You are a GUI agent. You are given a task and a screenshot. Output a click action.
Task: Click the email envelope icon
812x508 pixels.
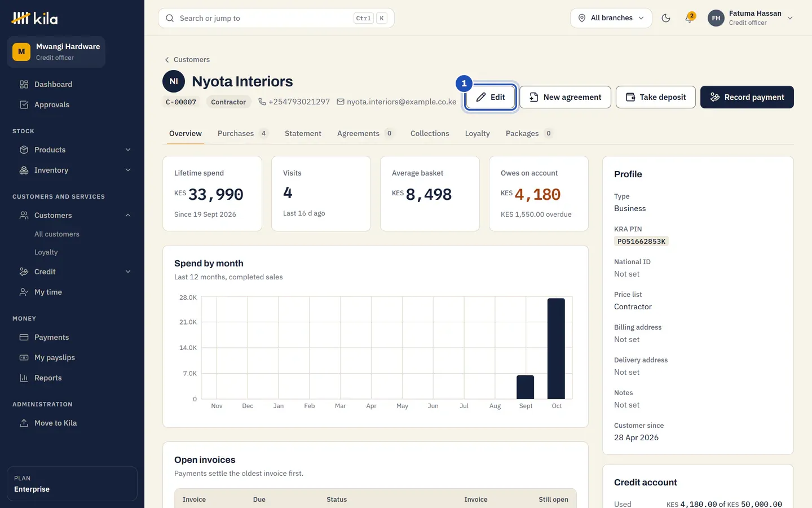pos(341,102)
